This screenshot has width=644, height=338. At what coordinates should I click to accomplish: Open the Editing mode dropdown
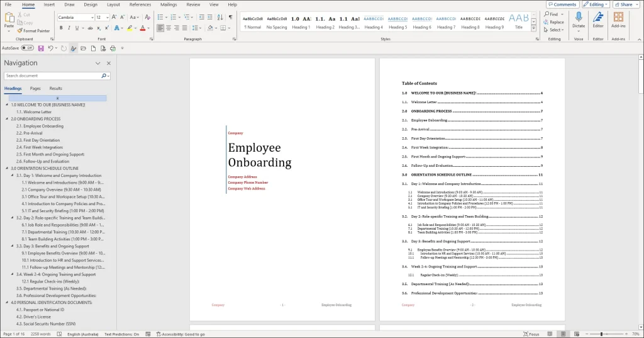point(596,4)
